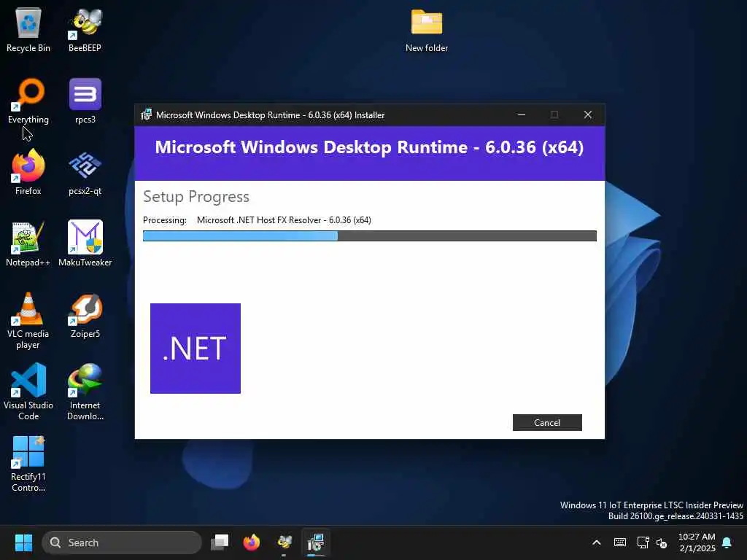Show hidden tray icons chevron
747x560 pixels.
point(597,542)
